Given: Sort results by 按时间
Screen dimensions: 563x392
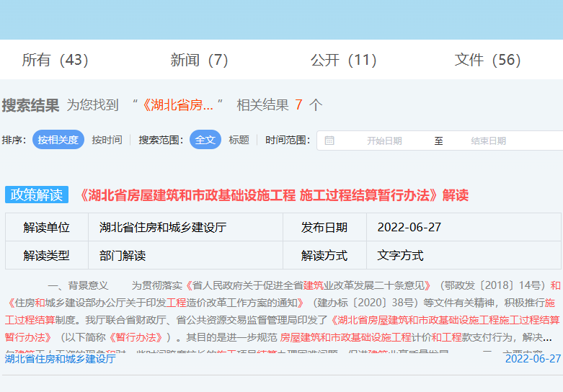Looking at the screenshot, I should [x=107, y=140].
